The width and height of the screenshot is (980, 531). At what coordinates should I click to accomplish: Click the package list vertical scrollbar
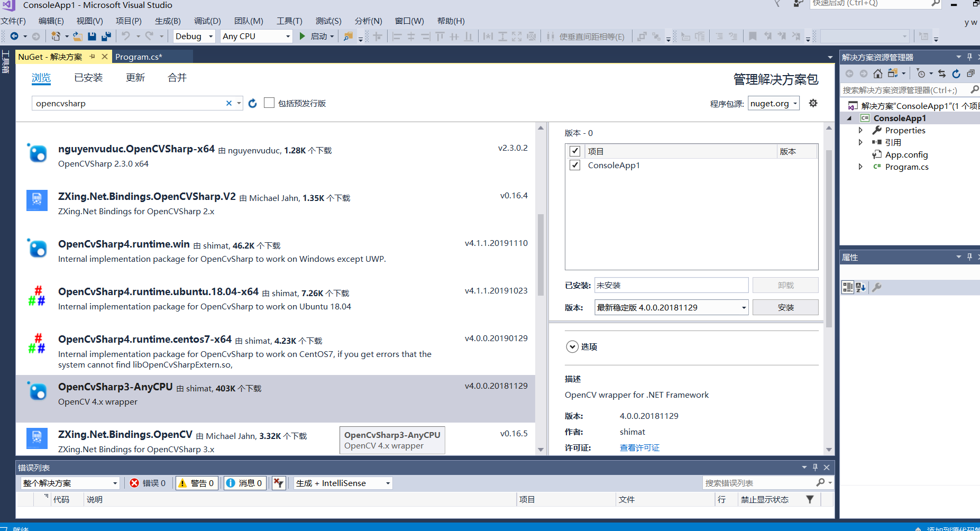point(541,255)
